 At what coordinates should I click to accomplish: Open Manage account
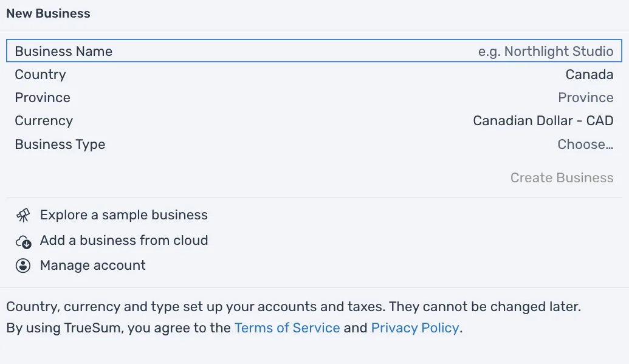click(x=92, y=266)
